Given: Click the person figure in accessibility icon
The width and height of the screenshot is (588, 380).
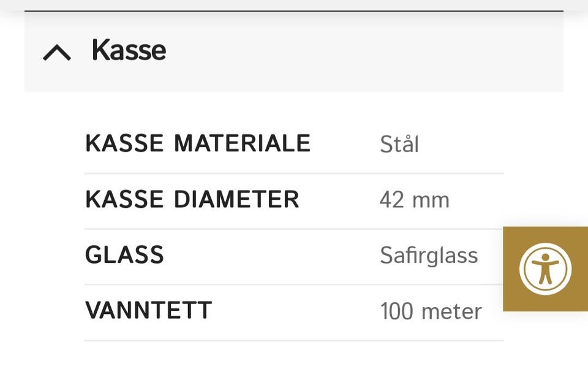Looking at the screenshot, I should point(545,268).
